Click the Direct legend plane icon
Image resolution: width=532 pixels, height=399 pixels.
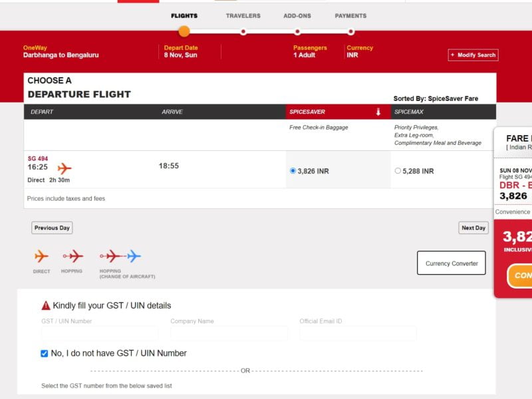[x=41, y=256]
